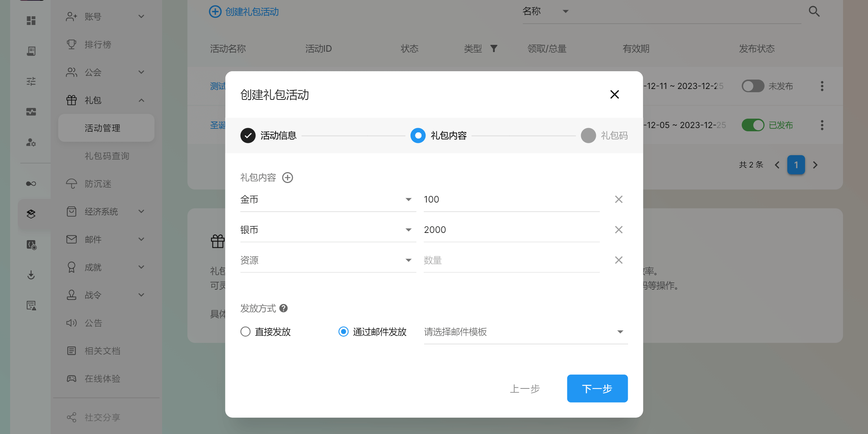The image size is (868, 434).
Task: Remove the empty 资源 row
Action: pos(618,260)
